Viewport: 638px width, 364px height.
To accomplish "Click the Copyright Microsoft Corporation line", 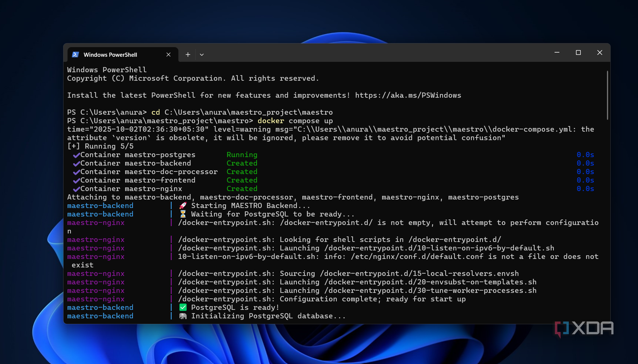I will pos(193,78).
